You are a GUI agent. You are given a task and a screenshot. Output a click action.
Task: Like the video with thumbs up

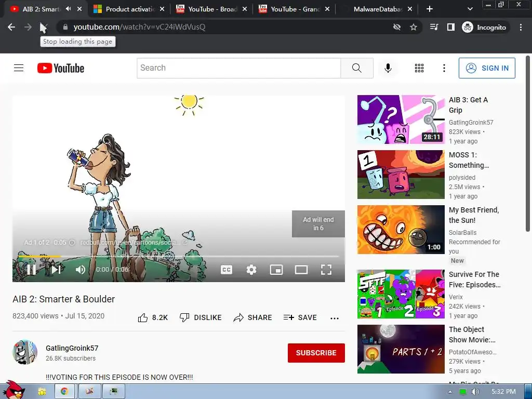click(153, 317)
